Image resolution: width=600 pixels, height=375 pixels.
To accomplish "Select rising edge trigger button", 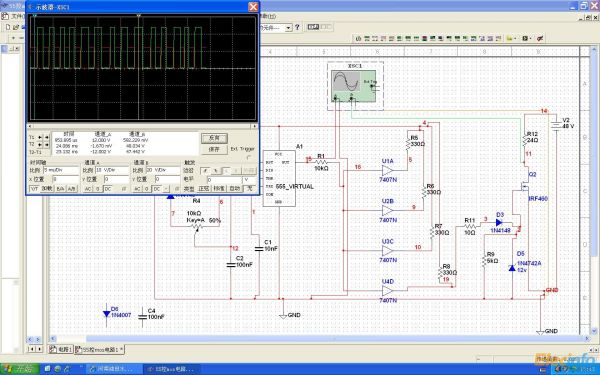I will coord(205,171).
